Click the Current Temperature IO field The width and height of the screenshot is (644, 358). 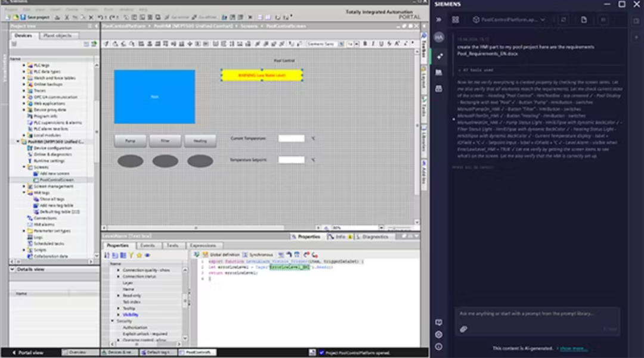[291, 138]
